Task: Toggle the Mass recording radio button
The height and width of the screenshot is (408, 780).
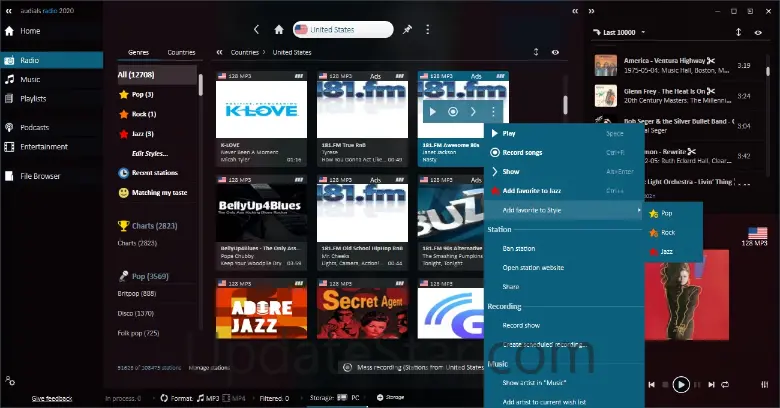Action: pyautogui.click(x=335, y=368)
